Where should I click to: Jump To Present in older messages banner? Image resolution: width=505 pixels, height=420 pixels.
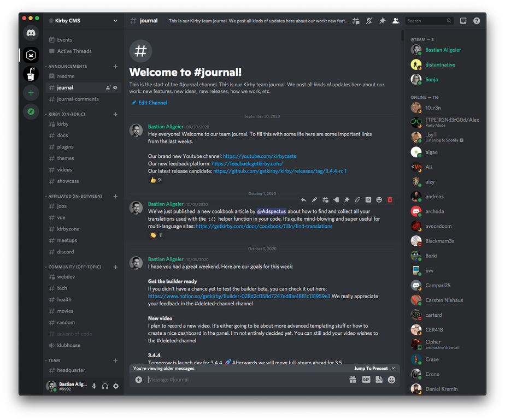click(x=372, y=368)
